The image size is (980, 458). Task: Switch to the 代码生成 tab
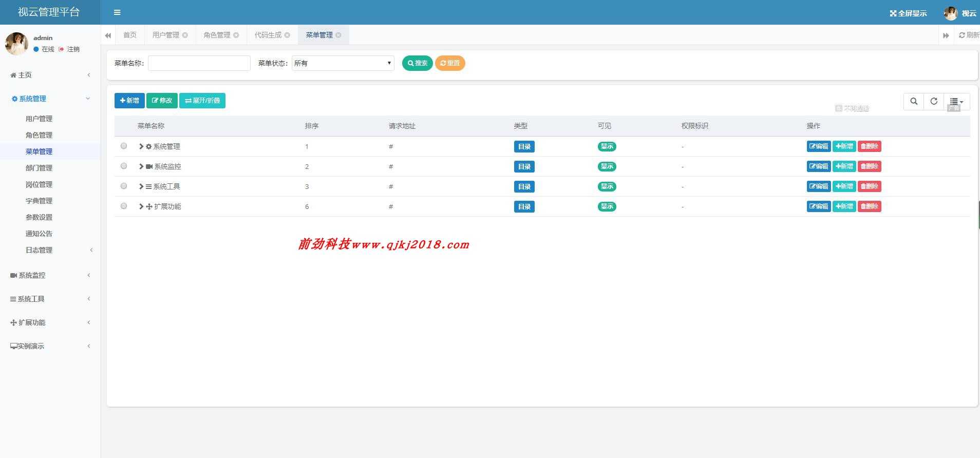point(268,35)
